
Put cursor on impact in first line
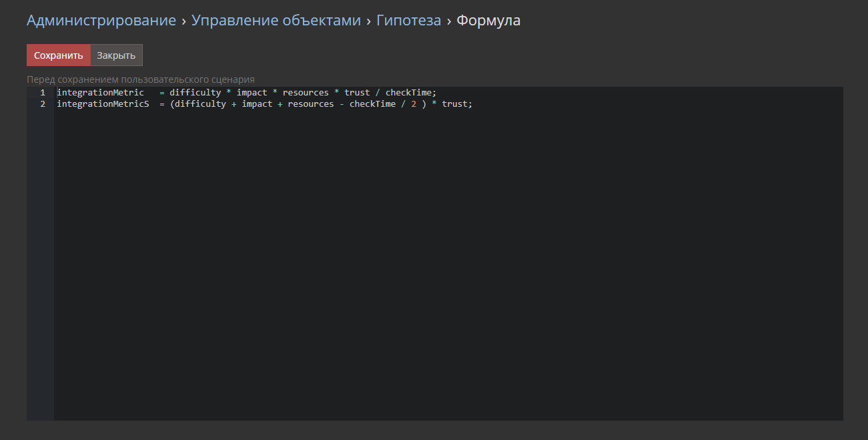252,93
